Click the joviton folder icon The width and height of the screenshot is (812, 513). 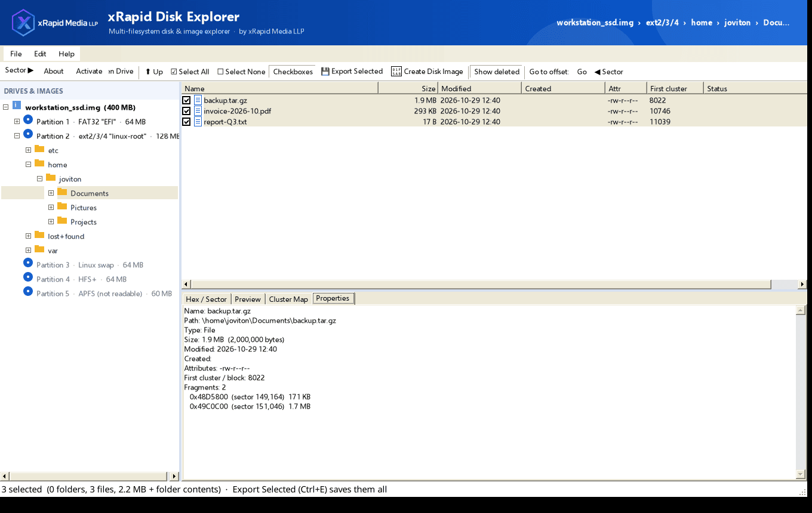point(51,178)
